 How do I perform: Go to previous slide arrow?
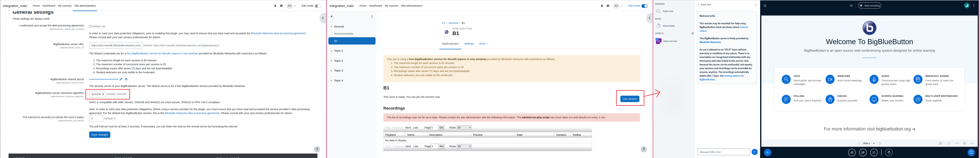tap(859, 143)
